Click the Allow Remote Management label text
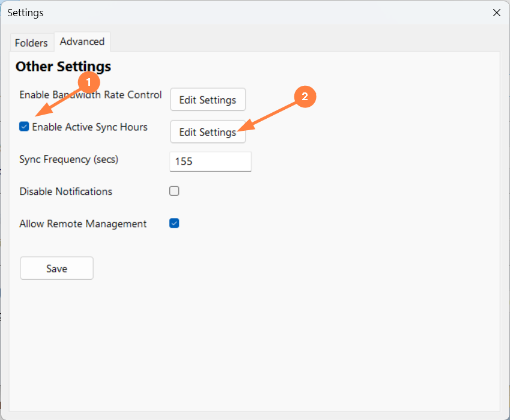The width and height of the screenshot is (510, 420). [x=83, y=224]
